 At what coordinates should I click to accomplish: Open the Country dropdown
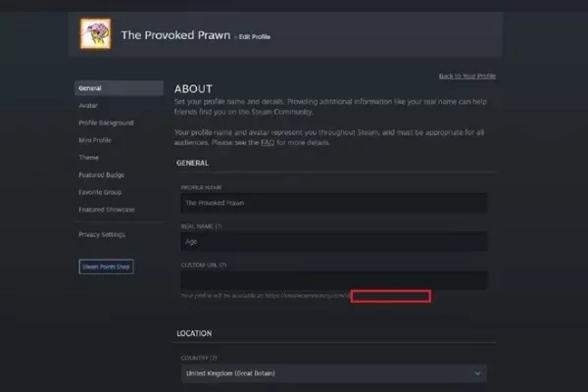(334, 373)
